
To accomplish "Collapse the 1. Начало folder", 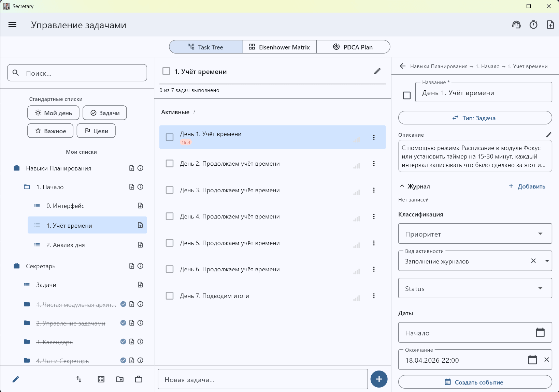I will pyautogui.click(x=27, y=187).
